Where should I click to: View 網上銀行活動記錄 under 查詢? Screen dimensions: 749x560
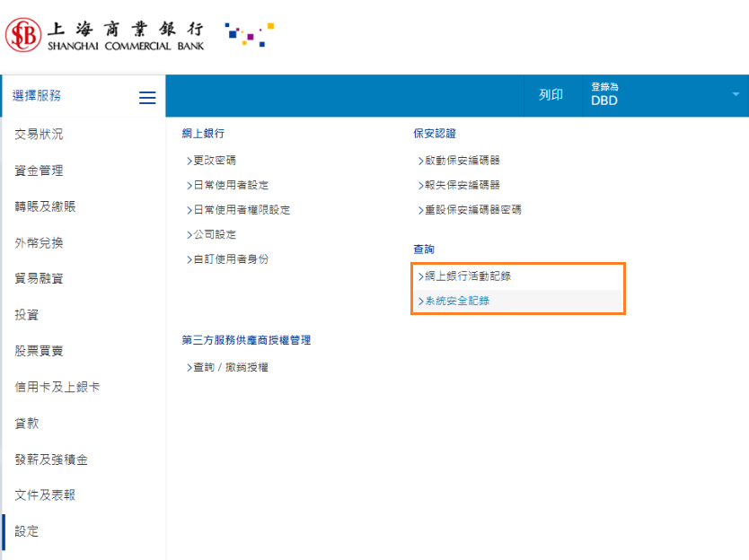(x=467, y=276)
